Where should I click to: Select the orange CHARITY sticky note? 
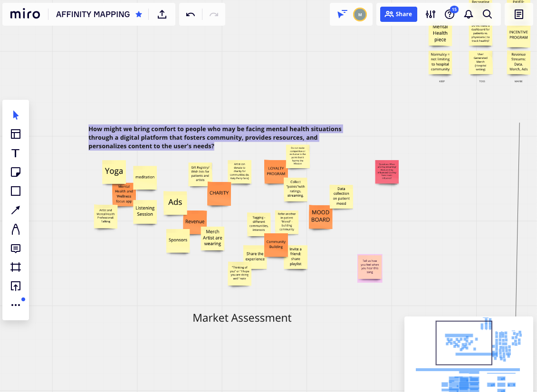tap(219, 193)
